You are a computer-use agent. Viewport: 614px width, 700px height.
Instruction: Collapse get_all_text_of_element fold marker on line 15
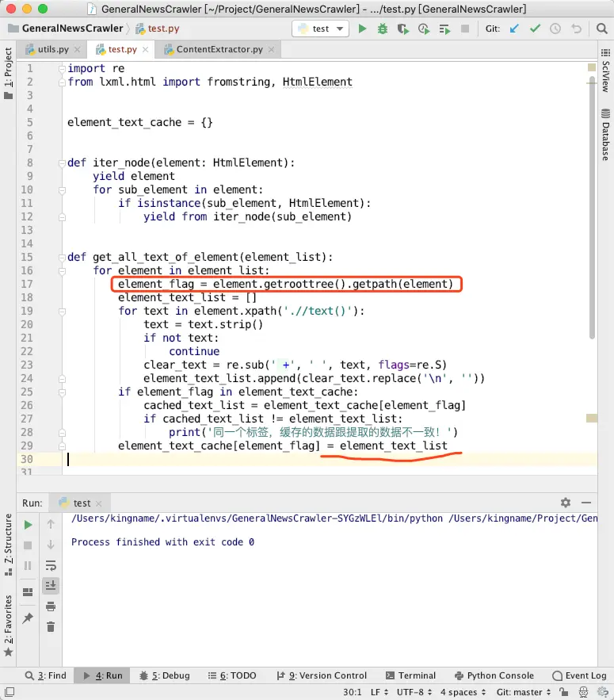(62, 257)
